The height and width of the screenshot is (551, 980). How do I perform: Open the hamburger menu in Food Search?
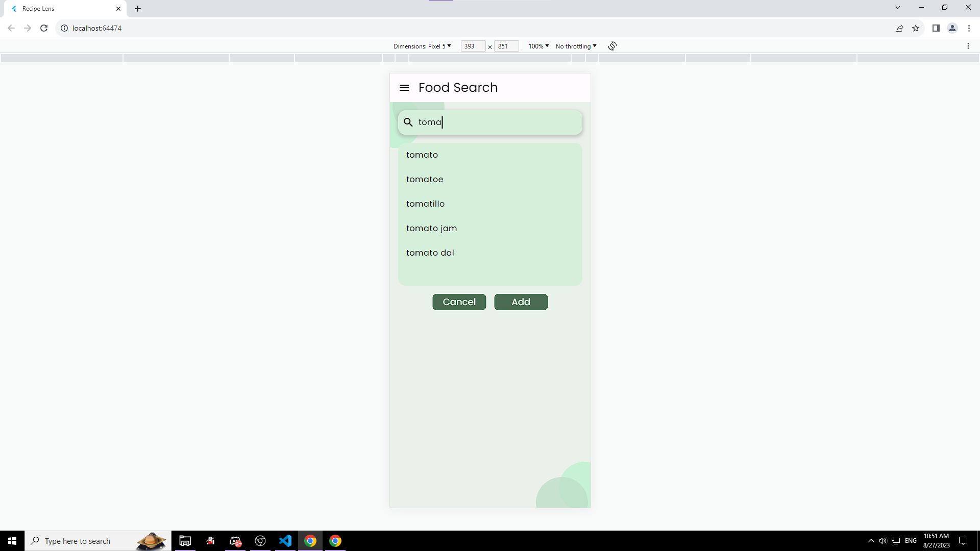tap(404, 88)
